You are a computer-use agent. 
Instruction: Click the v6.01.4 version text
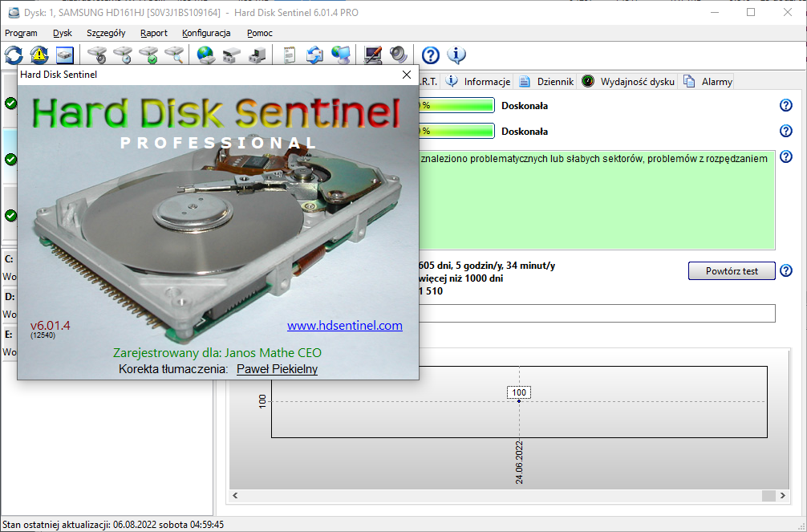(50, 326)
